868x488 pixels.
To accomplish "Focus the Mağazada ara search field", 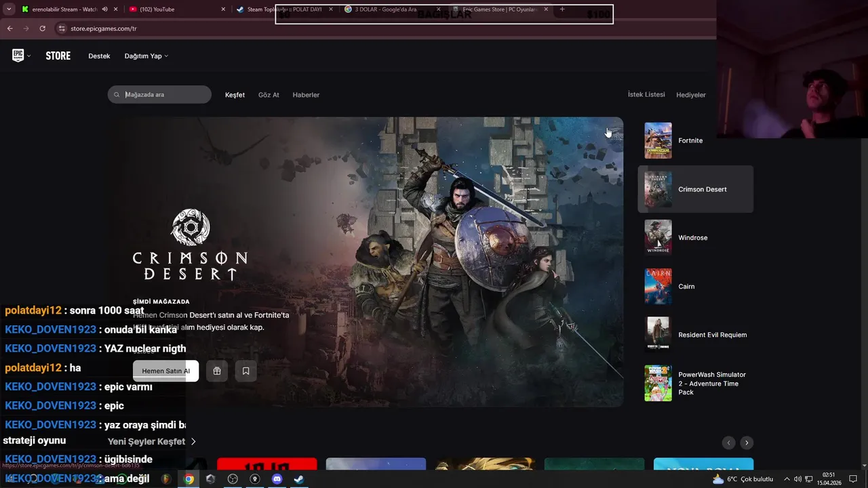I will click(x=159, y=95).
